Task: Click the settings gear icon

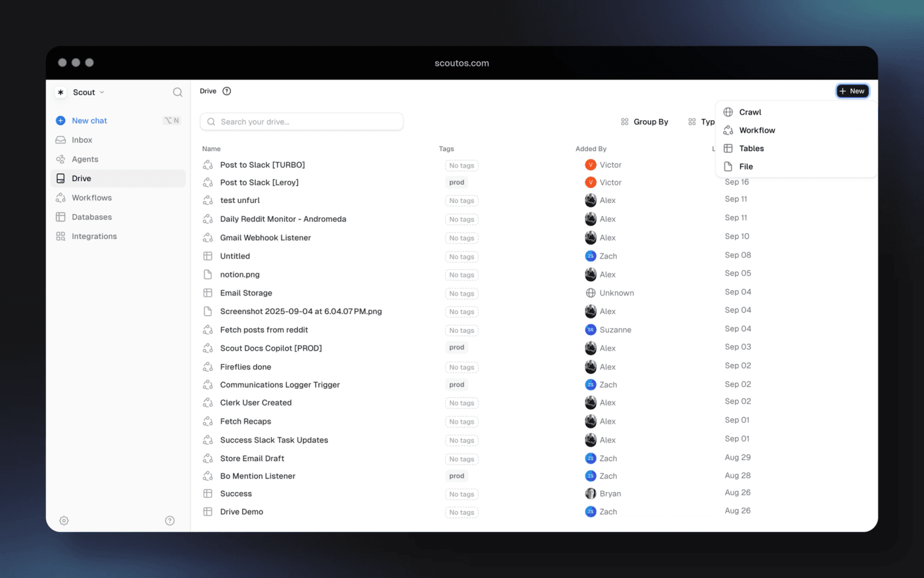Action: (64, 521)
